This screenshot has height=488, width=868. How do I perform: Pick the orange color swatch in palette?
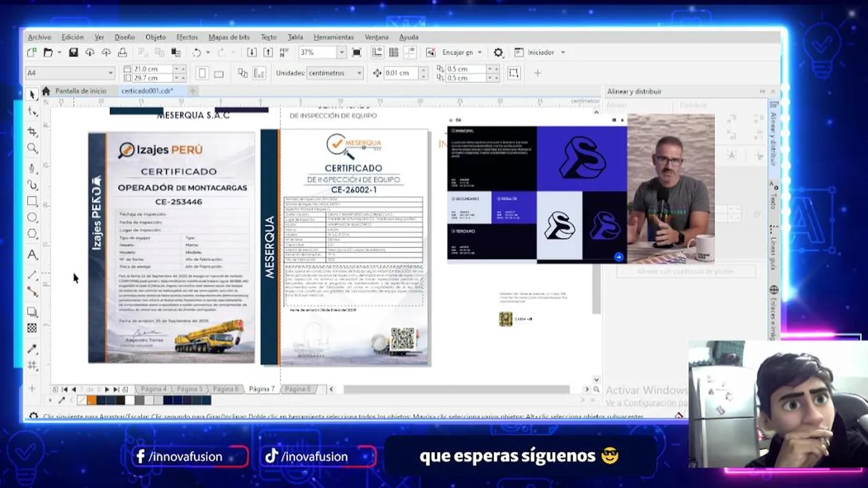tap(92, 401)
